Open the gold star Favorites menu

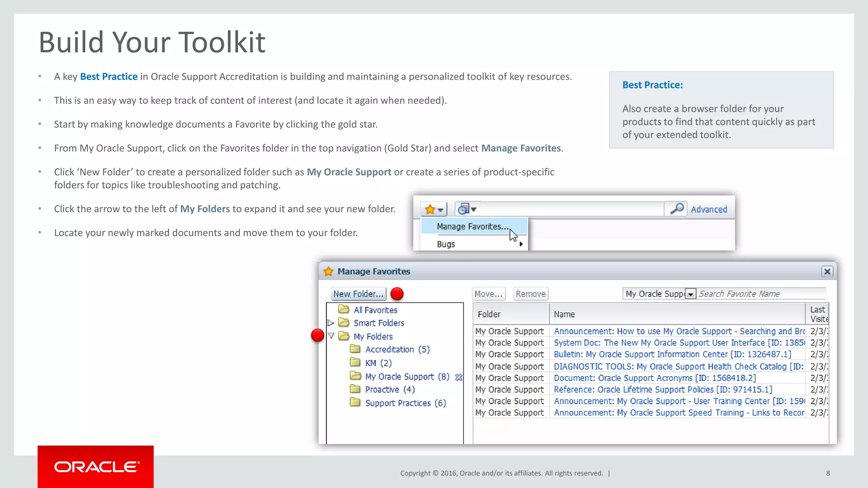[434, 209]
